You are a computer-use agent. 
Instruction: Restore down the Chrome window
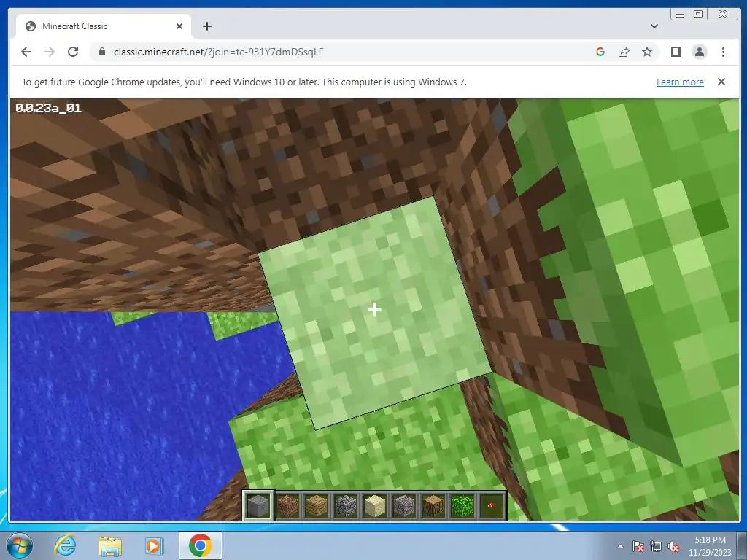click(x=698, y=15)
